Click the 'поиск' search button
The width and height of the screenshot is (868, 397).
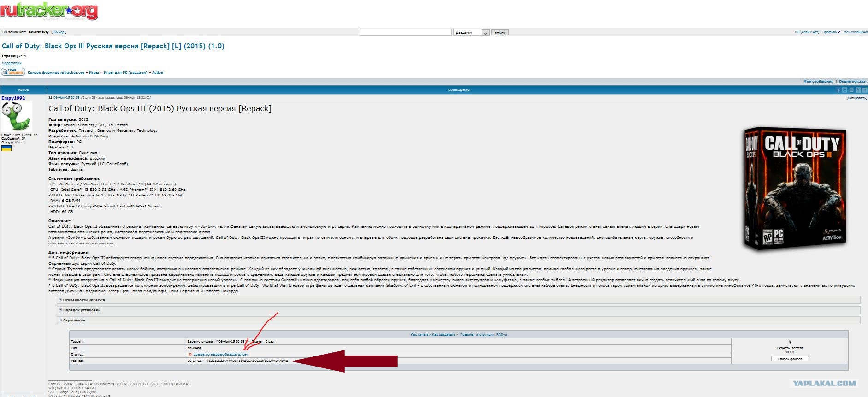click(500, 32)
